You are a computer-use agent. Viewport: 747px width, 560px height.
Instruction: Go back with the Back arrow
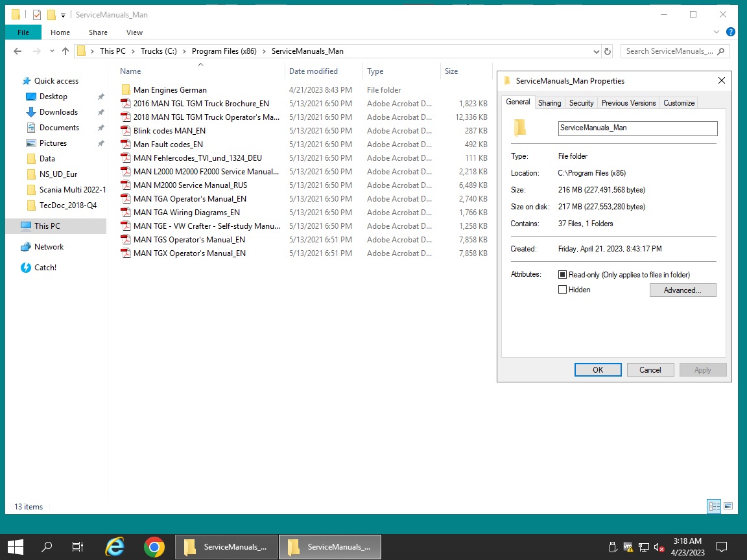(18, 51)
